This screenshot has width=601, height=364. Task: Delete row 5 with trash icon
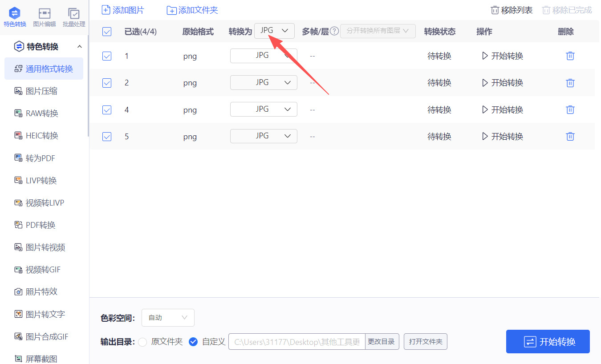[x=570, y=137]
